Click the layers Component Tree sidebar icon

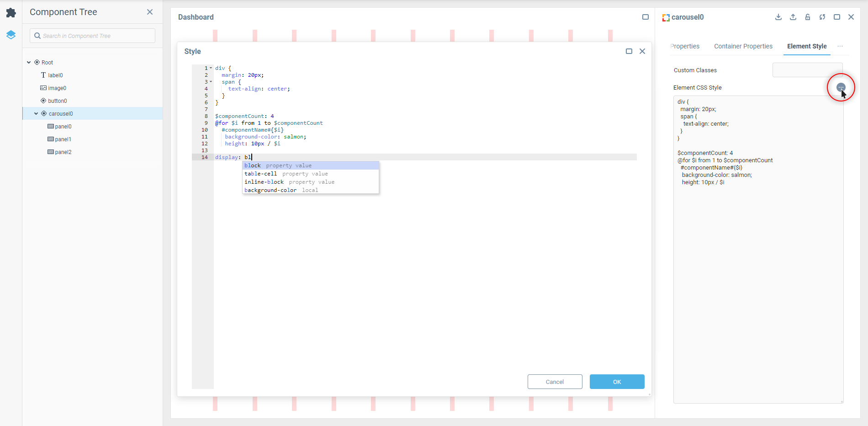pyautogui.click(x=11, y=35)
